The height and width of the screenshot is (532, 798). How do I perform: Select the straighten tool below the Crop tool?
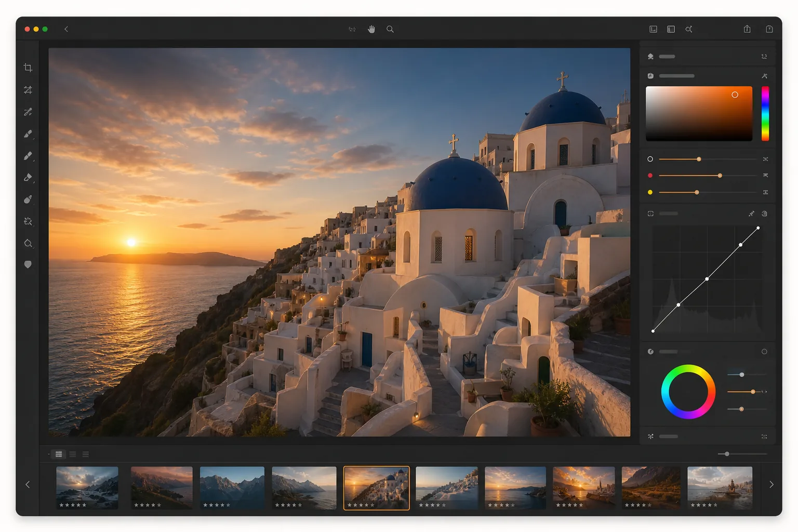(28, 90)
